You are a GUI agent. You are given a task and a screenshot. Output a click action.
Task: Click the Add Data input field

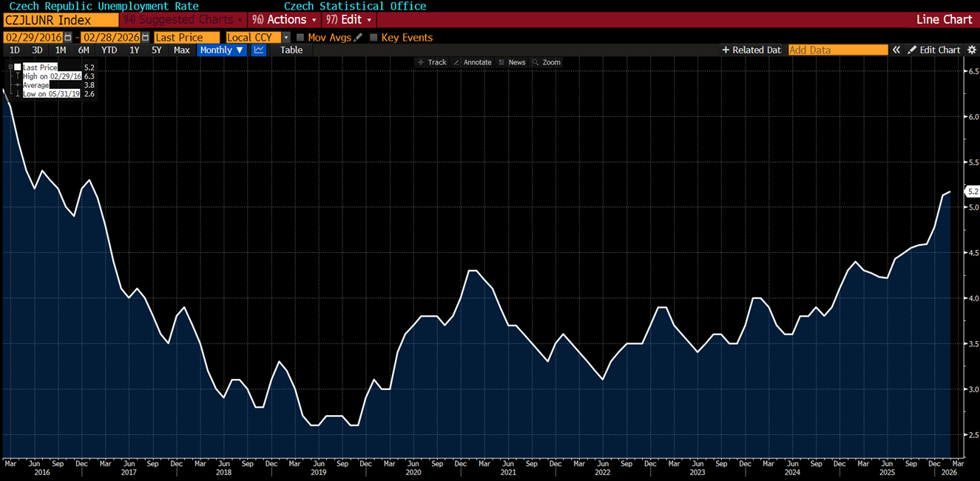pos(837,50)
